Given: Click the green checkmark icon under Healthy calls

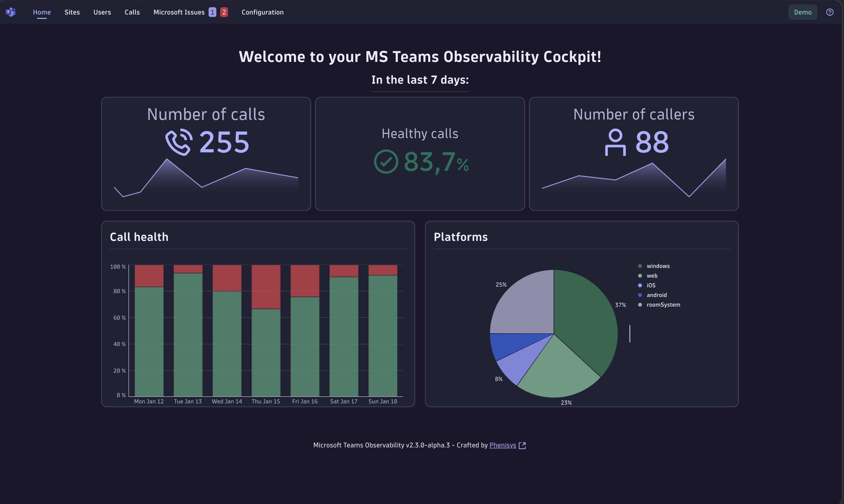Looking at the screenshot, I should [386, 162].
